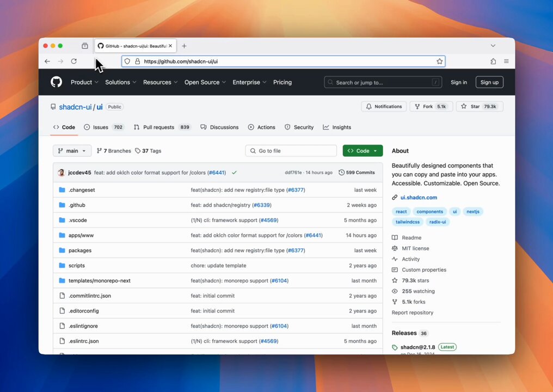
Task: Click the tracking protection shield icon
Action: click(x=127, y=62)
